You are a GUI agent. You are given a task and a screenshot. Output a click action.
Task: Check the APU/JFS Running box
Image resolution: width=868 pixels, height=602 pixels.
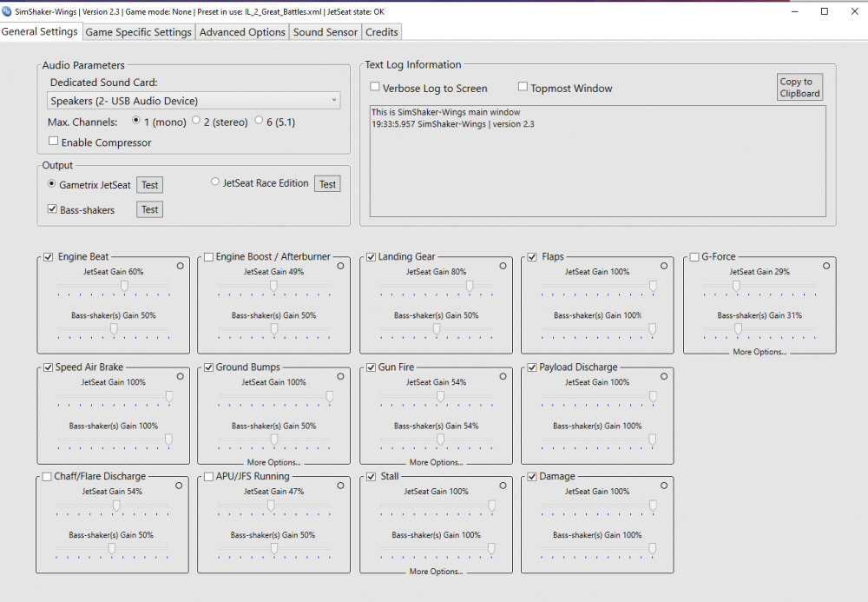point(208,476)
